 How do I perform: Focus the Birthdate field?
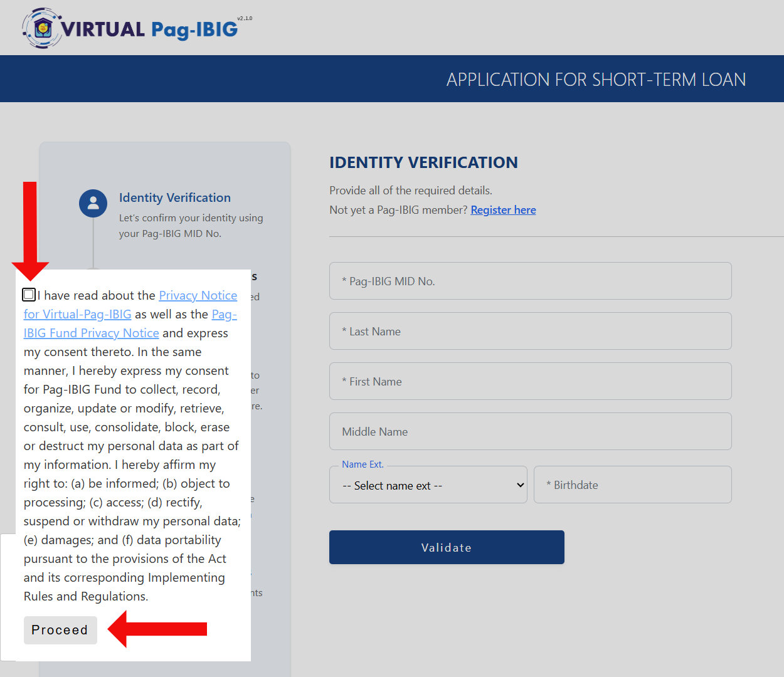633,485
